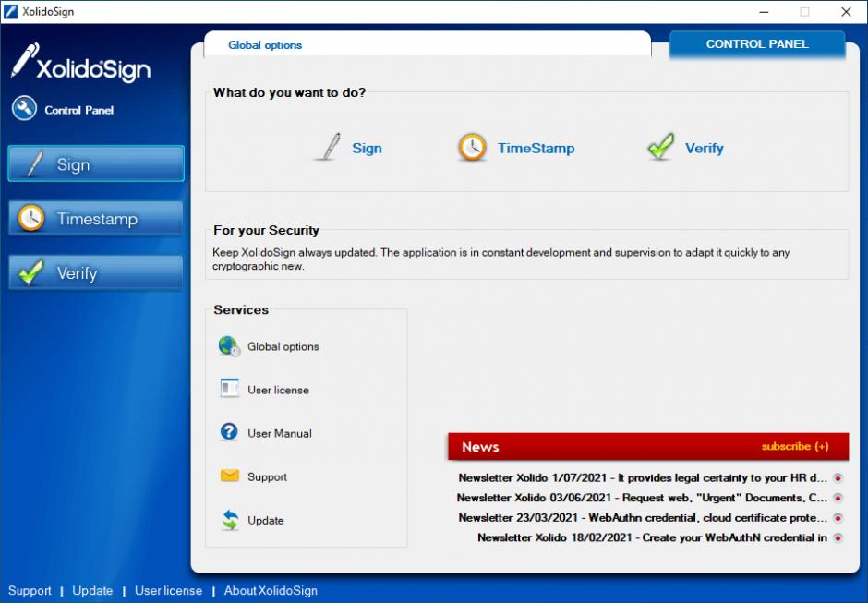Click the green arrows Update icon
The image size is (868, 603).
coord(230,520)
